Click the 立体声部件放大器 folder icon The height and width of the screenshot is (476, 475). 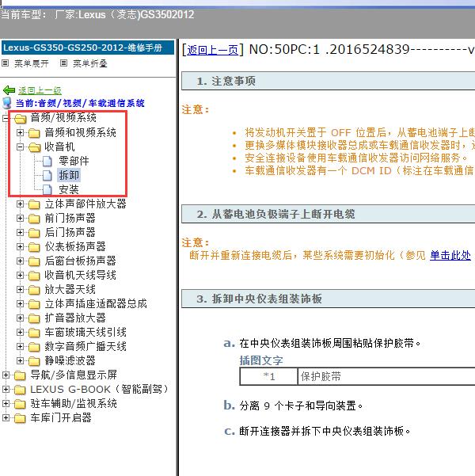[x=34, y=204]
